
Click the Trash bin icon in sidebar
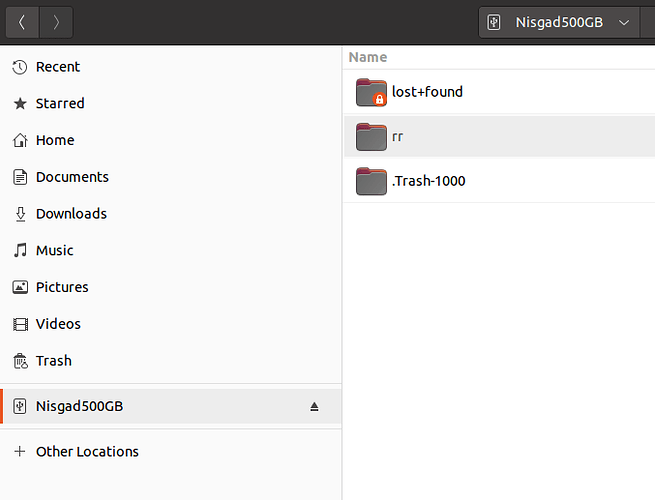(20, 361)
